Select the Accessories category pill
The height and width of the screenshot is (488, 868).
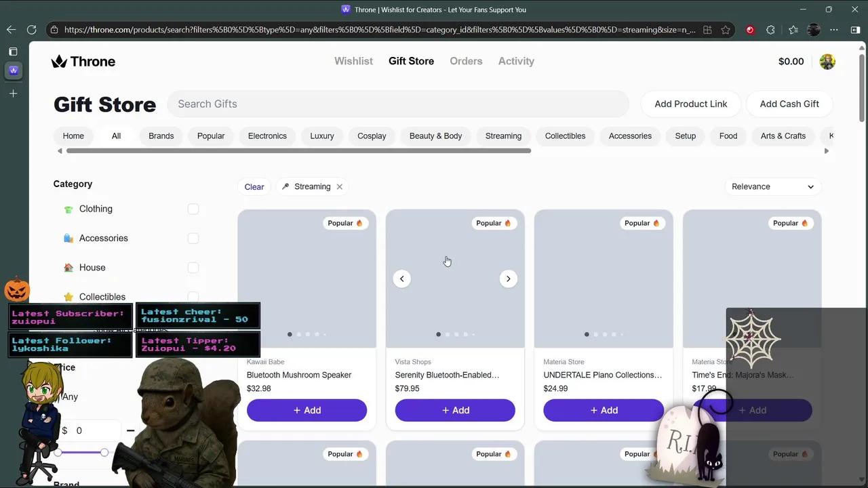click(x=630, y=136)
